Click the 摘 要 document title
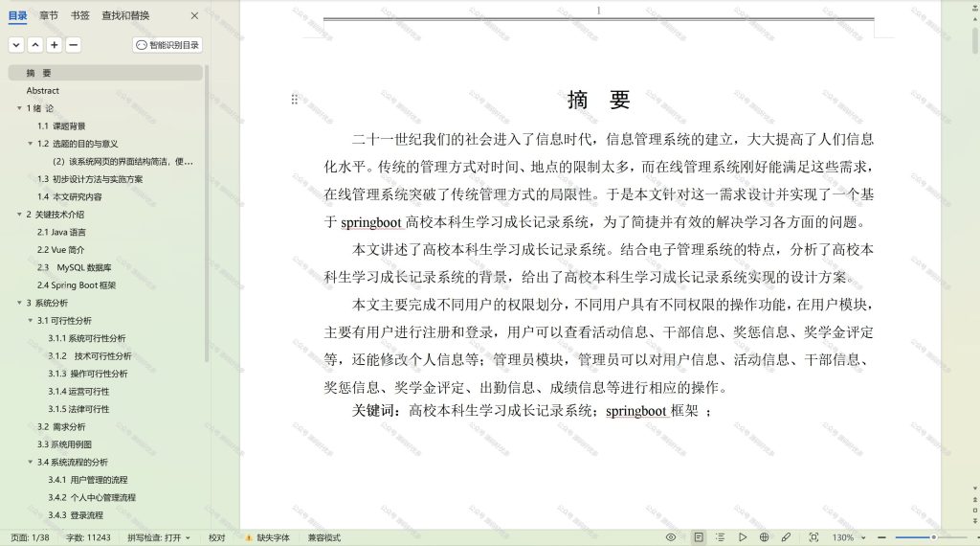The image size is (980, 546). click(x=599, y=100)
